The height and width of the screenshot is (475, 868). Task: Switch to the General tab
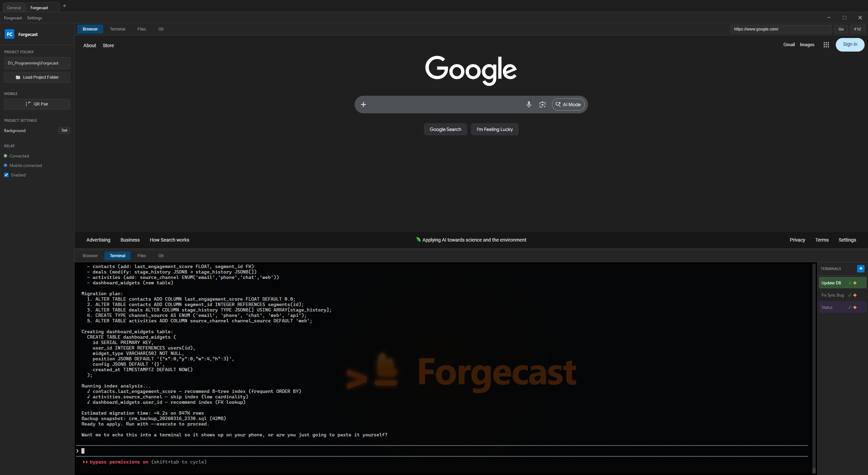click(x=14, y=7)
